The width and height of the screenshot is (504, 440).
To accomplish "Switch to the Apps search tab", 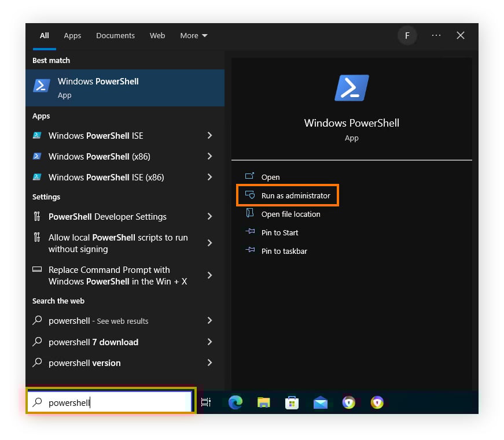I will point(72,36).
